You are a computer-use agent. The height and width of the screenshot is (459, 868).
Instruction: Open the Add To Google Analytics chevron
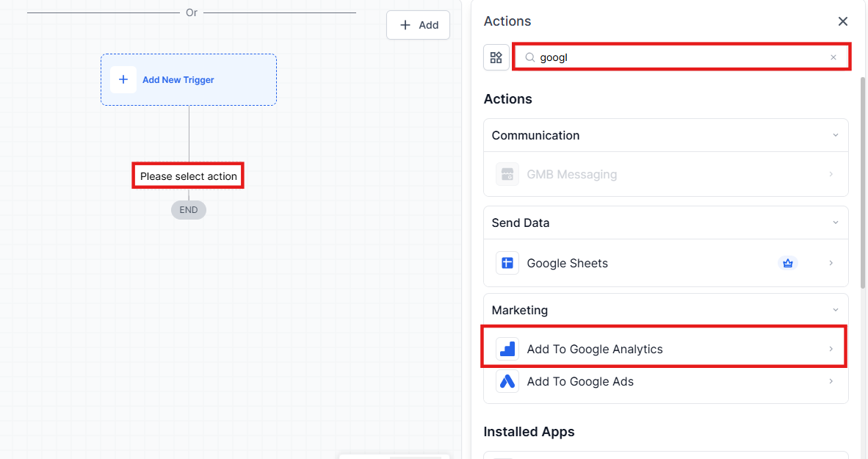[x=831, y=349]
